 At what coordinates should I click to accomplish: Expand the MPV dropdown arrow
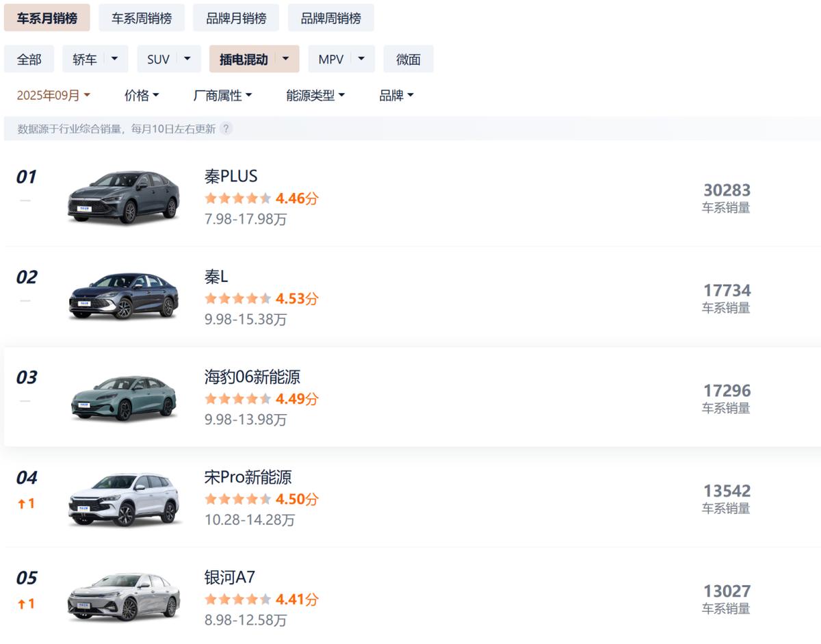pos(361,59)
